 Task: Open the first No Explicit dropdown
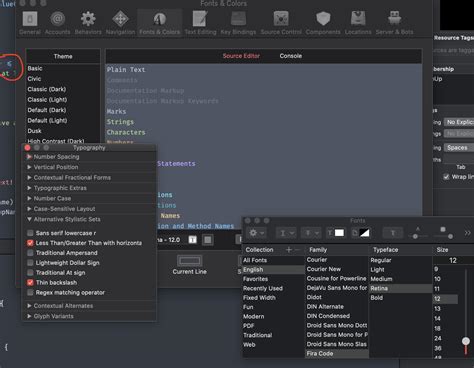point(460,122)
